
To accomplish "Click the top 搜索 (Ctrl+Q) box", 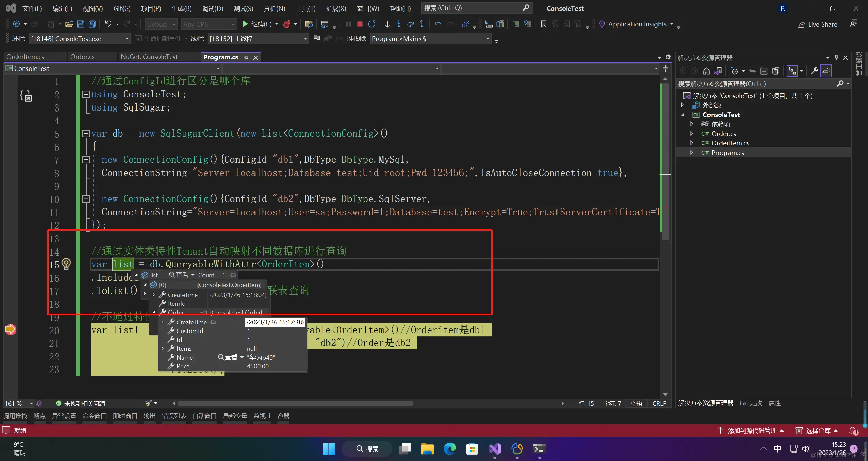I will point(477,8).
